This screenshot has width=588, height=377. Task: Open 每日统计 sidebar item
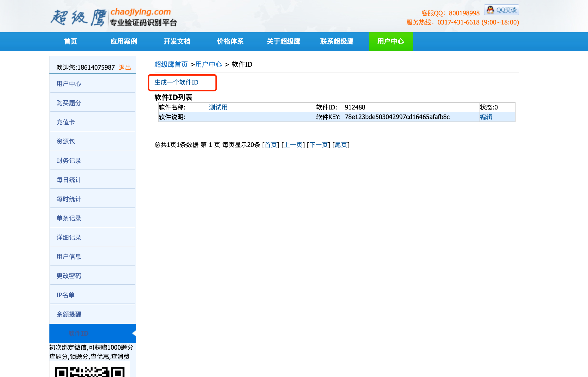click(69, 180)
